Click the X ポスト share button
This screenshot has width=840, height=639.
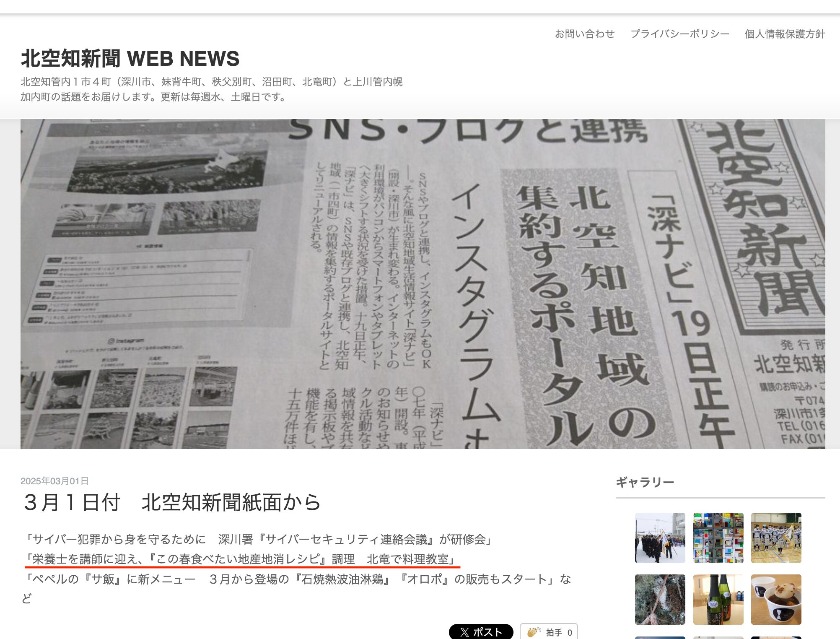pyautogui.click(x=481, y=631)
